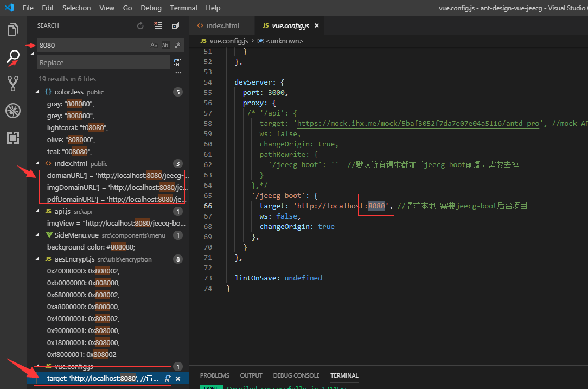
Task: Toggle Use Regular Expression option
Action: [x=177, y=45]
